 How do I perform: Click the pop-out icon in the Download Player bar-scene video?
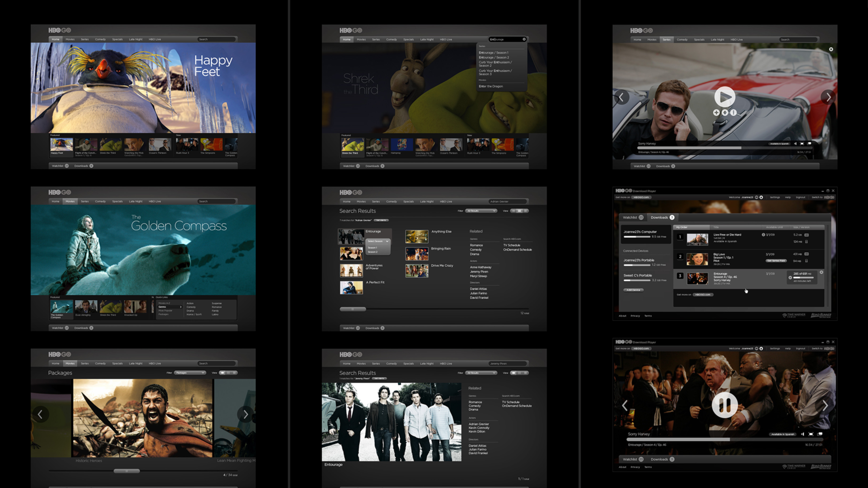point(820,434)
